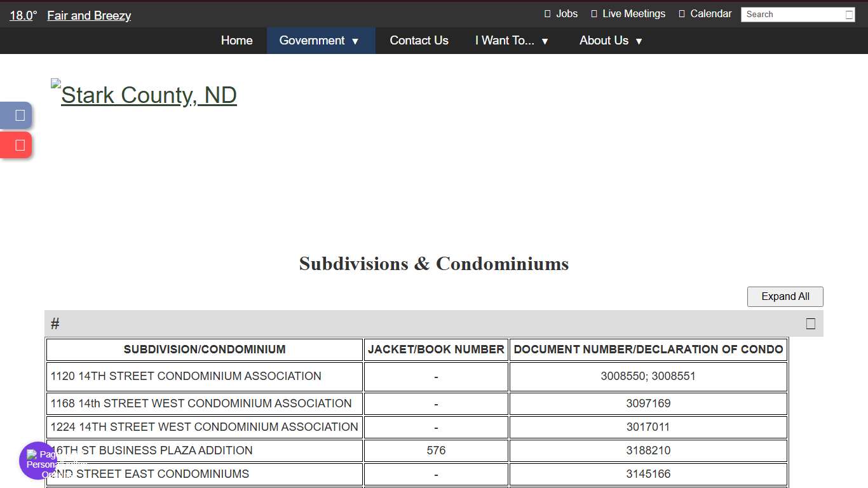The width and height of the screenshot is (868, 488).
Task: Select the Home menu item
Action: click(x=236, y=40)
